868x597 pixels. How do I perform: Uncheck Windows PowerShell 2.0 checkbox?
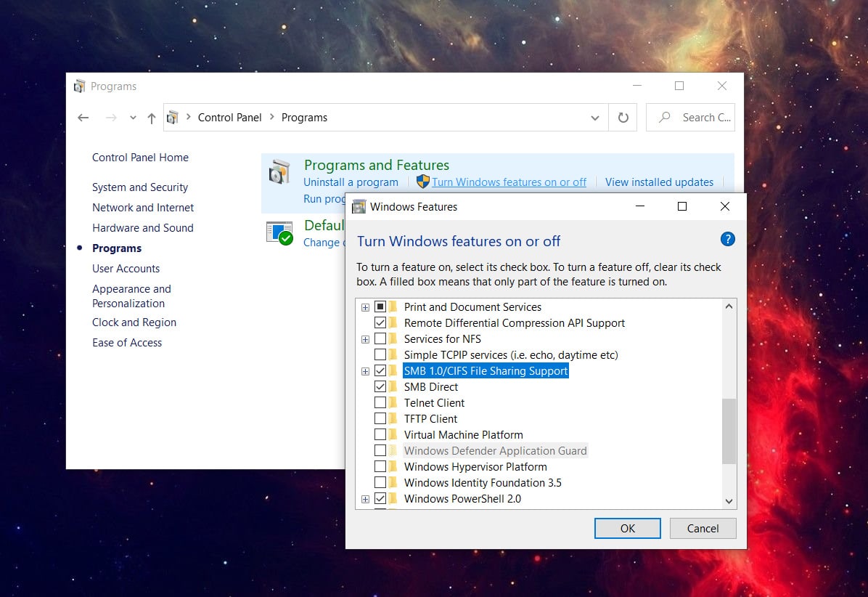click(x=380, y=498)
